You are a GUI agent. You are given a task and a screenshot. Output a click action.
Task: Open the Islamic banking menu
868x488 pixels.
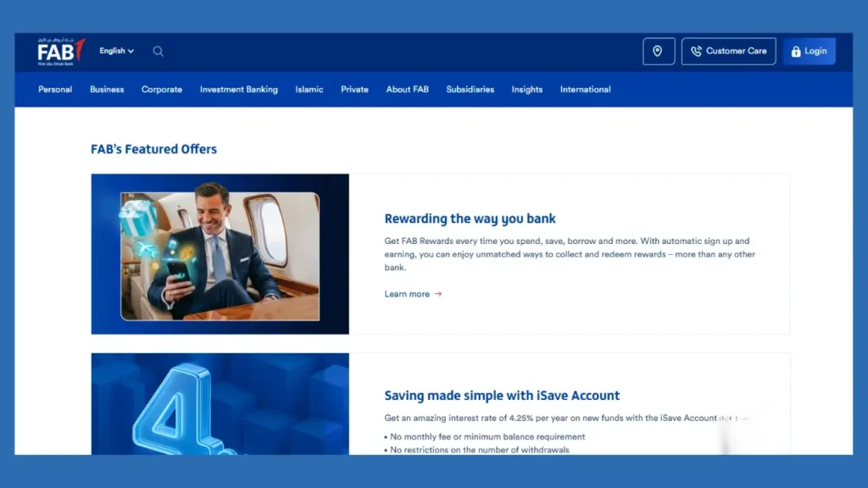coord(309,90)
